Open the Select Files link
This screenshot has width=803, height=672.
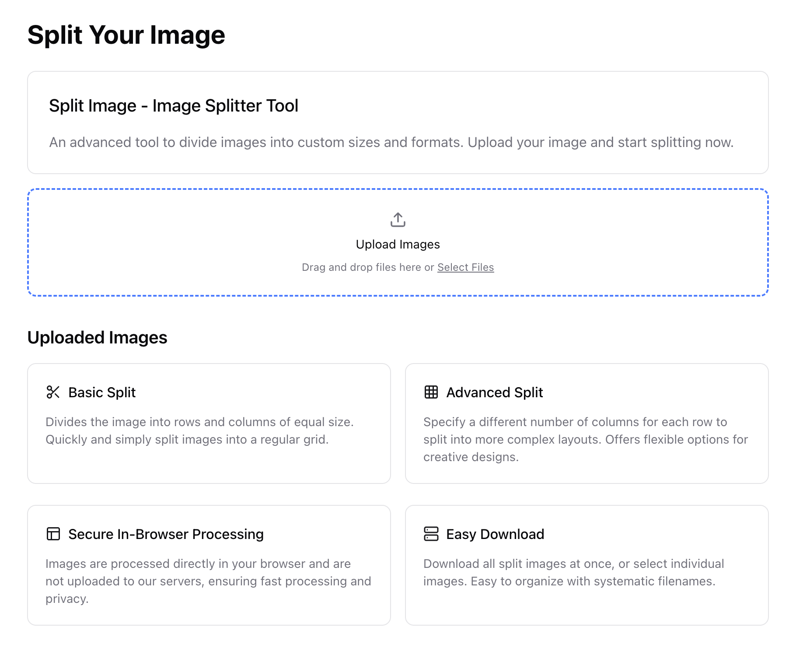[465, 267]
